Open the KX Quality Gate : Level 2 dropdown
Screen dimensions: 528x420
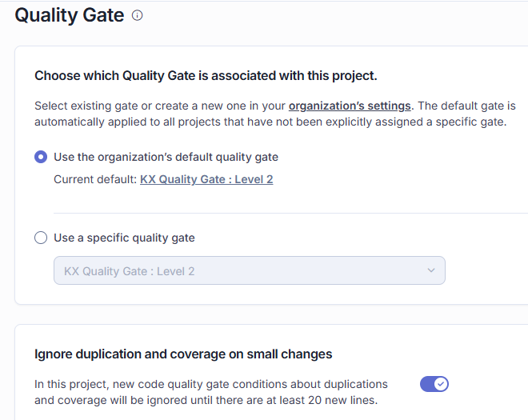249,271
